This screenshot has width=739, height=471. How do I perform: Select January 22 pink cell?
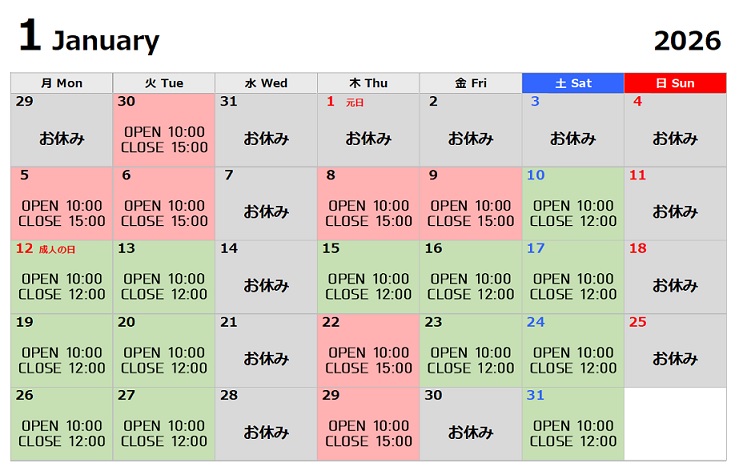[368, 350]
